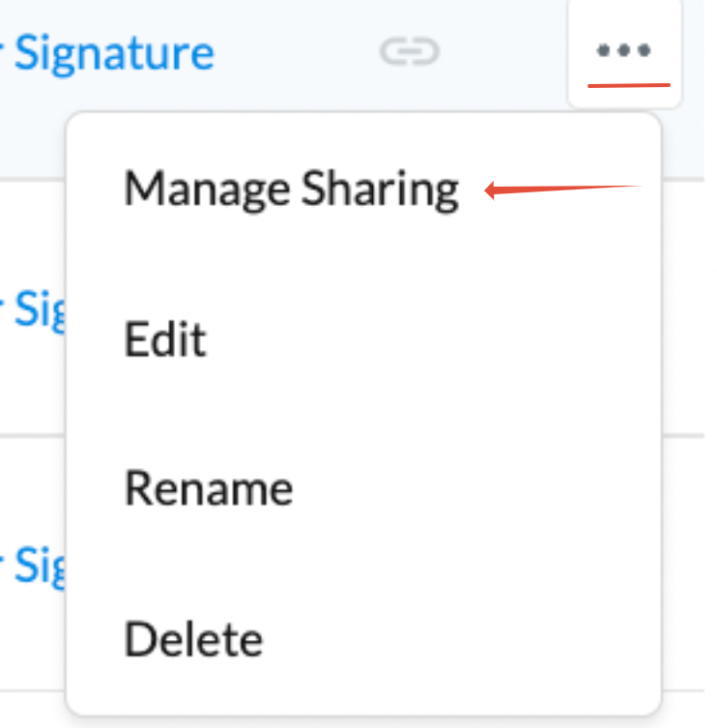717x728 pixels.
Task: Select the Rename menu option
Action: (209, 488)
